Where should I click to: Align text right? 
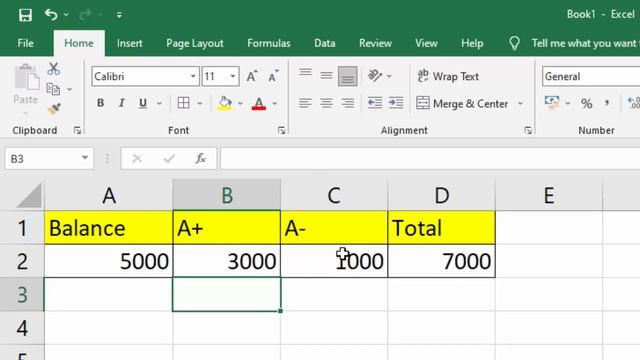click(x=347, y=103)
